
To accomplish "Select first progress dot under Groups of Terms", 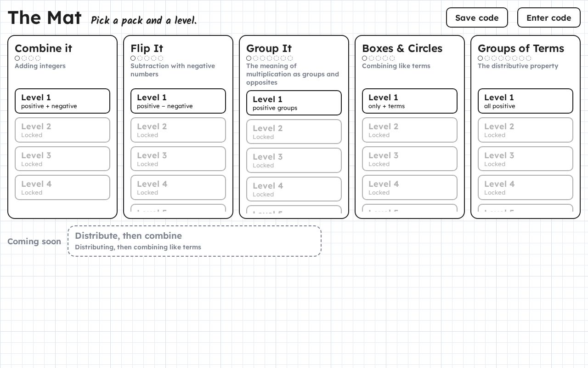I will point(481,58).
